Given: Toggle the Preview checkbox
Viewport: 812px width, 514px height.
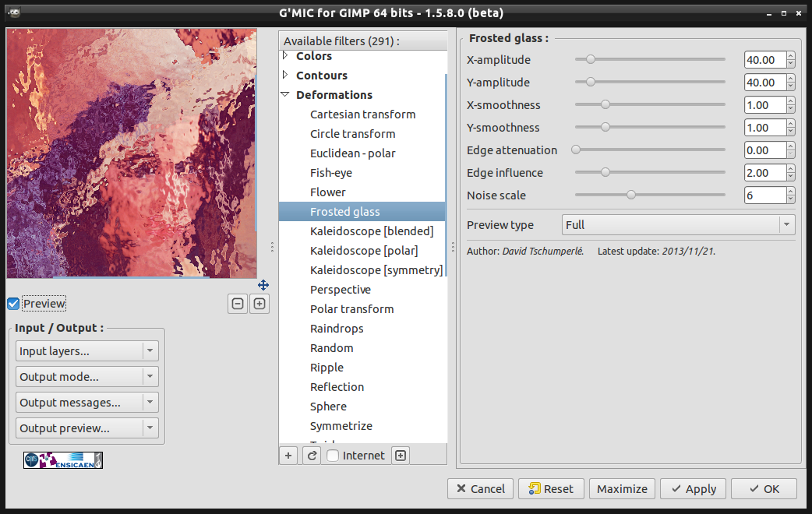Looking at the screenshot, I should tap(13, 304).
